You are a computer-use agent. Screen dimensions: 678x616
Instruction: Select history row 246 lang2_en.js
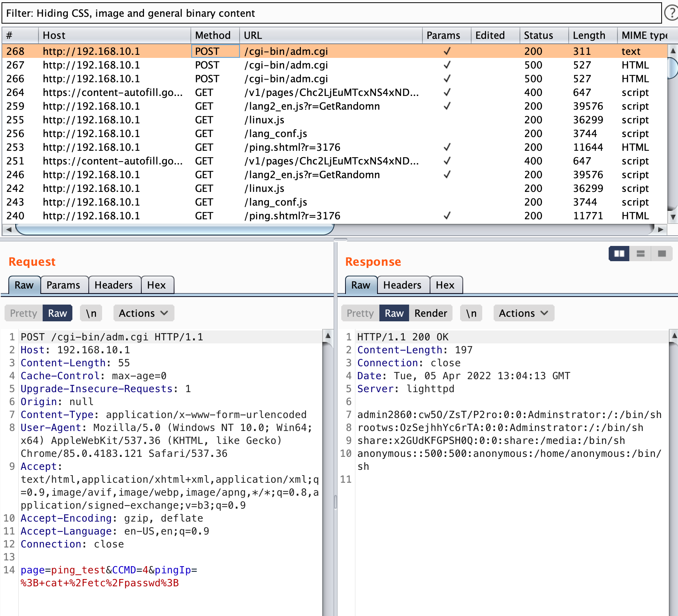pos(334,175)
